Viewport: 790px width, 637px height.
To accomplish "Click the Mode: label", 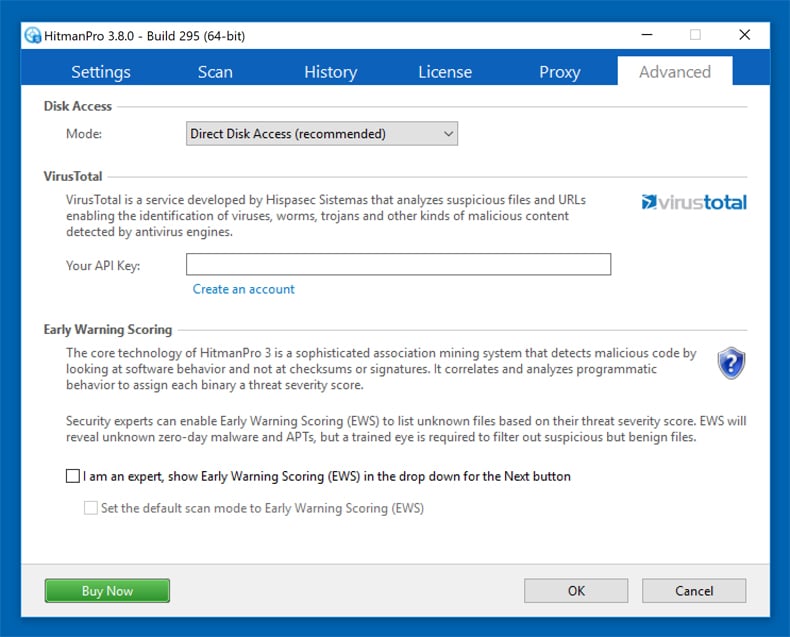I will click(x=84, y=134).
